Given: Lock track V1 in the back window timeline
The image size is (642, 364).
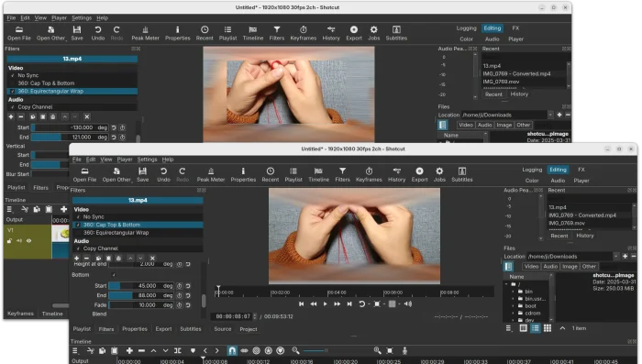Looking at the screenshot, I should [x=9, y=241].
